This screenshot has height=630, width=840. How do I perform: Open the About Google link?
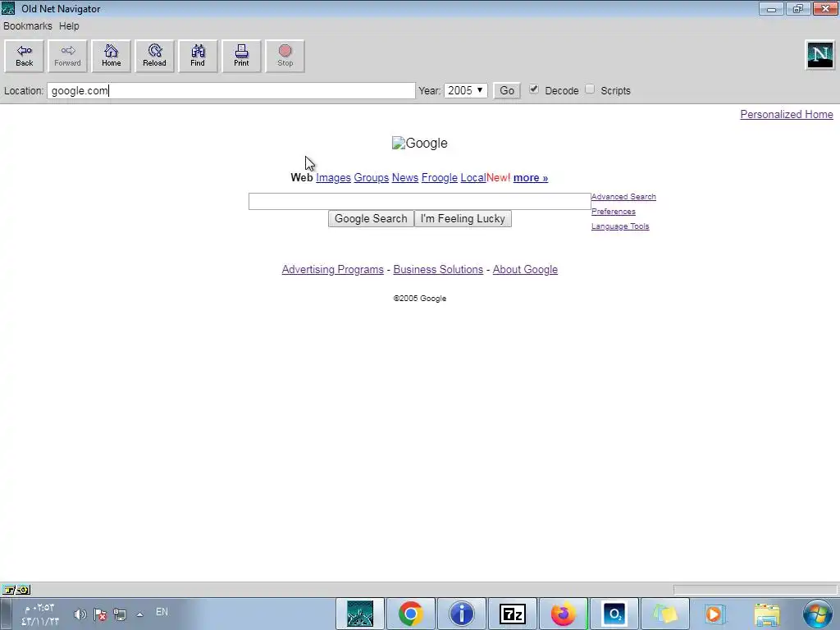[525, 269]
